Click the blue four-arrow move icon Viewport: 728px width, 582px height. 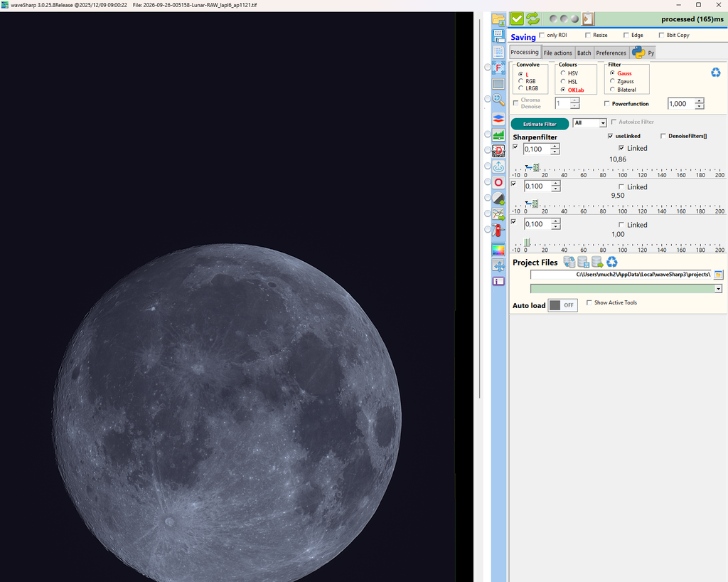498,265
